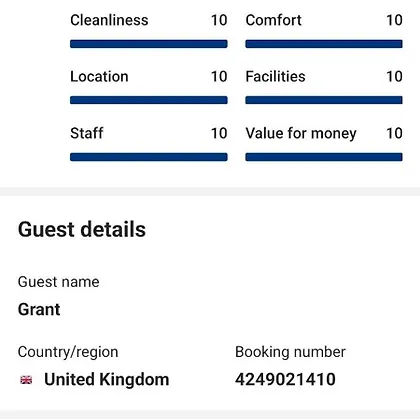Viewport: 420px width, 420px height.
Task: Select the United Kingdom country text
Action: click(x=107, y=380)
